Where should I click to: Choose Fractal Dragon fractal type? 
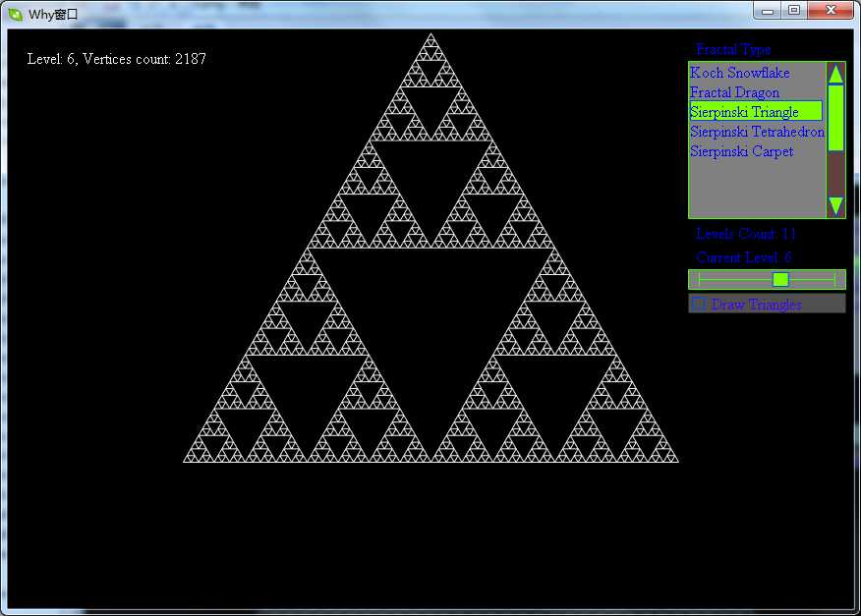coord(734,92)
